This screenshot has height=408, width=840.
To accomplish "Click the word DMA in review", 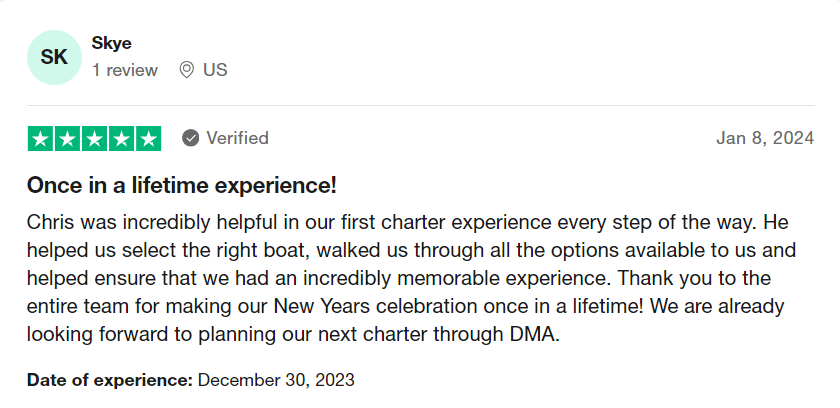I will 532,334.
